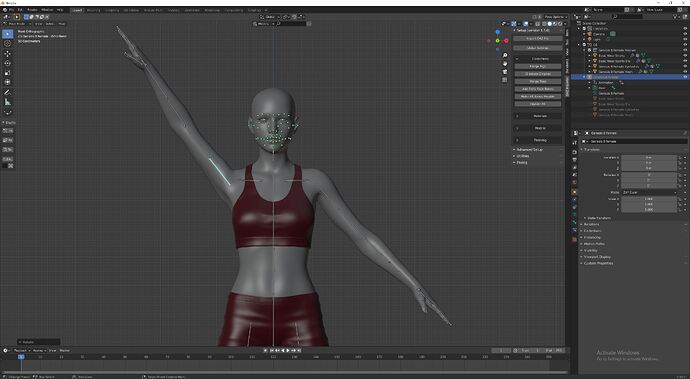The width and height of the screenshot is (690, 379).
Task: Toggle Camera visibility eye in outliner
Action: 685,34
